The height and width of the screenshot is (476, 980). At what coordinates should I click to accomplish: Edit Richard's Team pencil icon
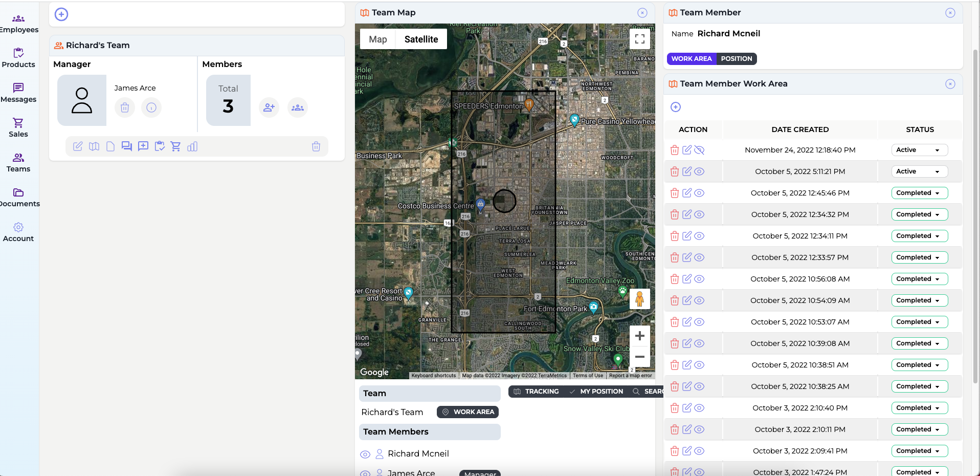[x=78, y=146]
